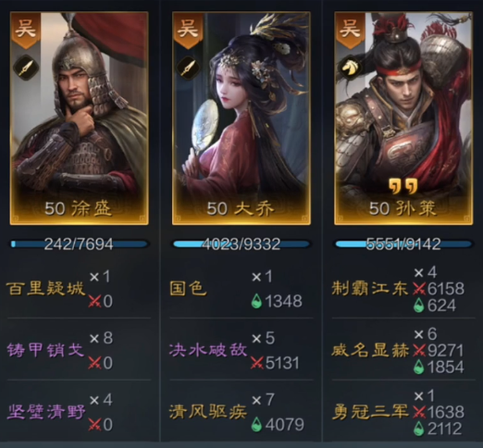
Task: Click the spear troop icon on 徐盛's card
Action: tap(26, 68)
